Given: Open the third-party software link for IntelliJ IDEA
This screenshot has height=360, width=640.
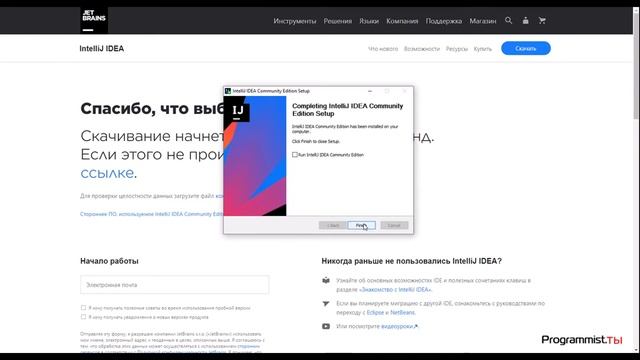Looking at the screenshot, I should coord(151,214).
